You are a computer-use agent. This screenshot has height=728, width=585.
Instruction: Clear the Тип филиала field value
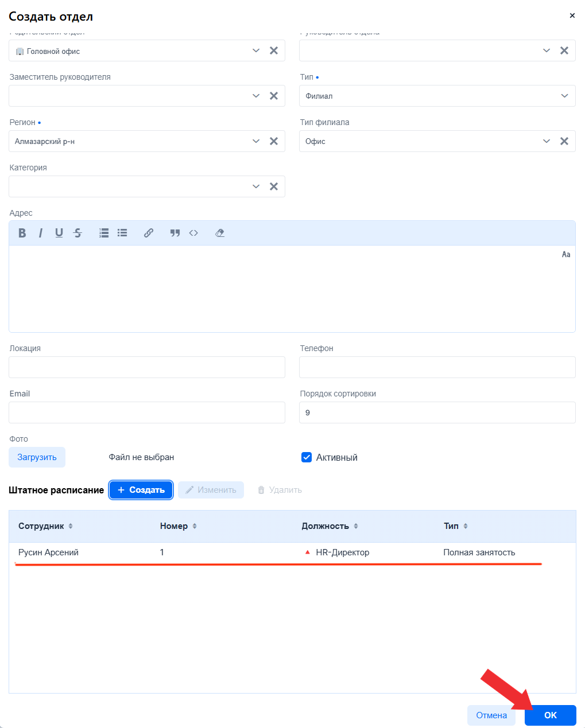pyautogui.click(x=564, y=141)
